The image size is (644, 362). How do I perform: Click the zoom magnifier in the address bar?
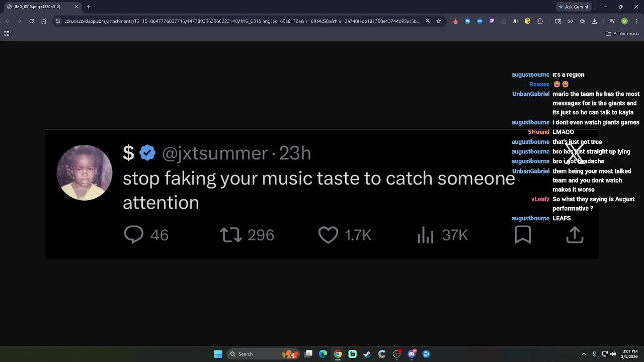click(428, 21)
